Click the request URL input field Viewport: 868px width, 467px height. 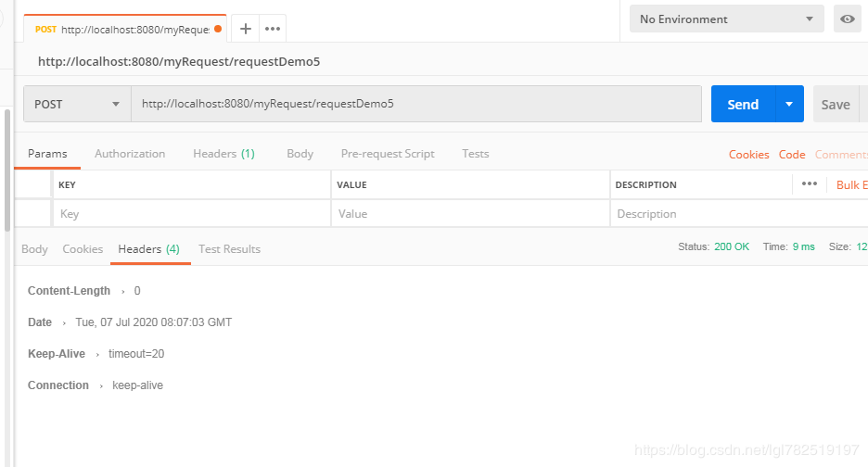tap(416, 104)
